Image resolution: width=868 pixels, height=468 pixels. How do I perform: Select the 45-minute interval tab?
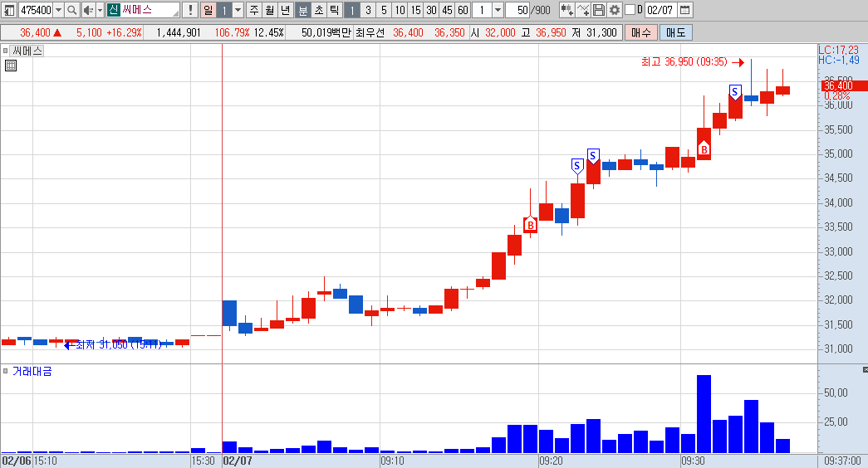[447, 10]
